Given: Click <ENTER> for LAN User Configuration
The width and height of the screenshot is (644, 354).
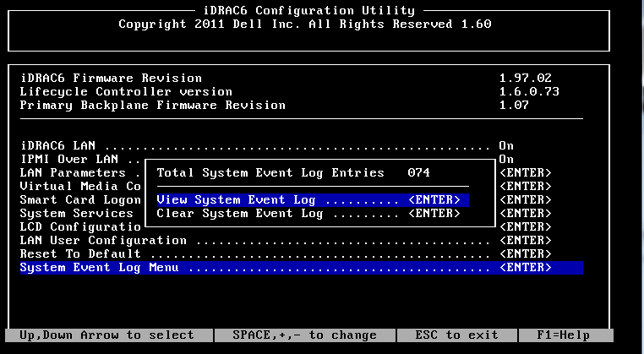Looking at the screenshot, I should 526,241.
